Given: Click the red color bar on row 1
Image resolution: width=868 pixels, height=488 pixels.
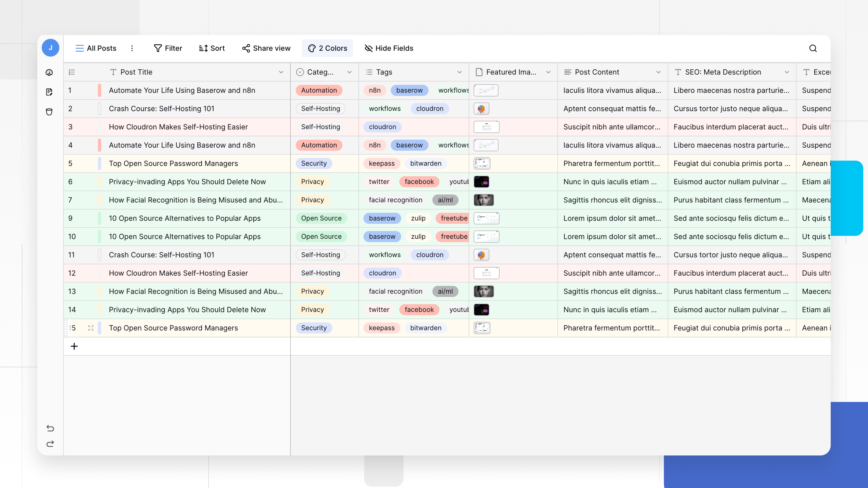Looking at the screenshot, I should pyautogui.click(x=99, y=90).
